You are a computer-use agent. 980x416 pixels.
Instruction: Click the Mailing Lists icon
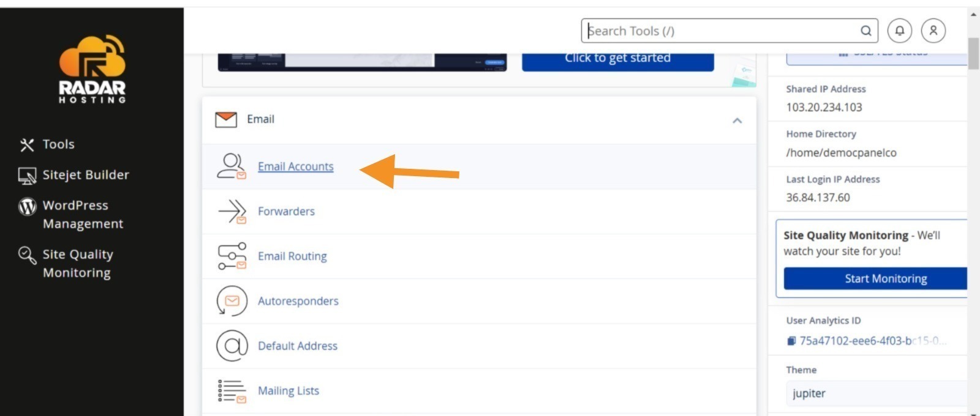point(232,391)
